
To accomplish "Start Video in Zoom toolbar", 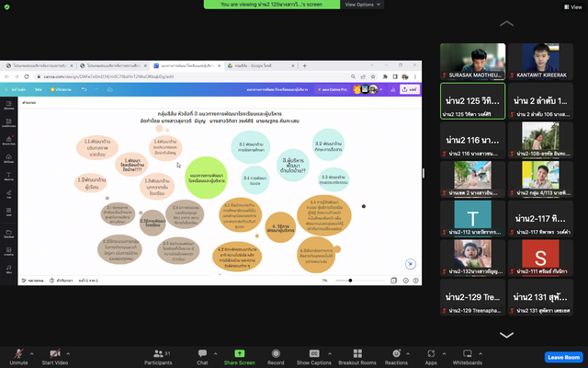I will coord(55,357).
